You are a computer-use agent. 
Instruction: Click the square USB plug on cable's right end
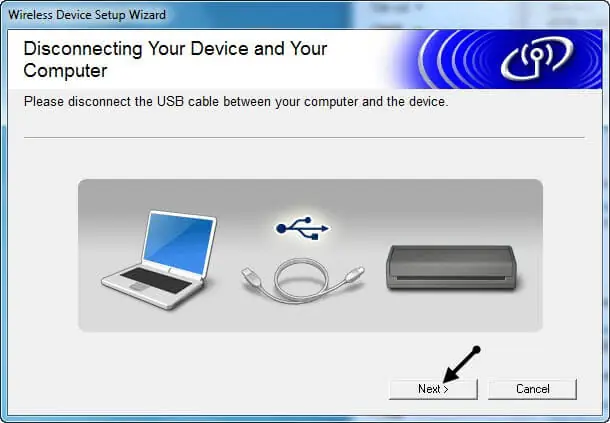354,274
